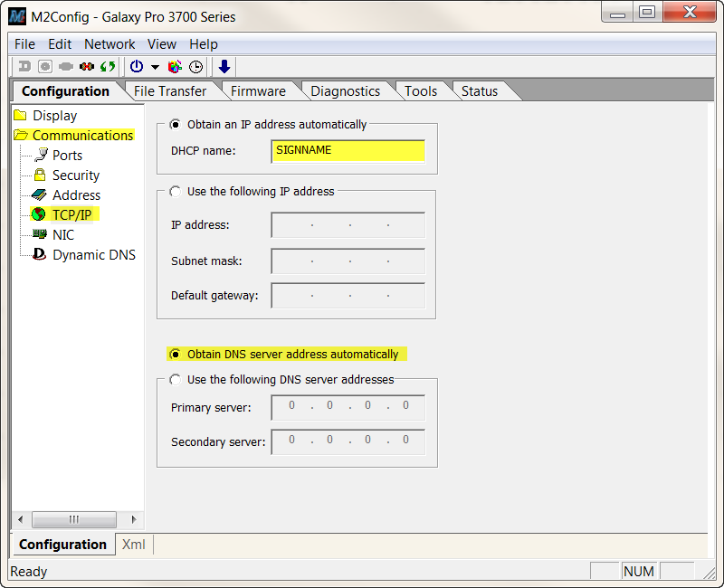This screenshot has height=588, width=724.
Task: Click the tree panel horizontal scrollbar thumb
Action: click(x=74, y=519)
